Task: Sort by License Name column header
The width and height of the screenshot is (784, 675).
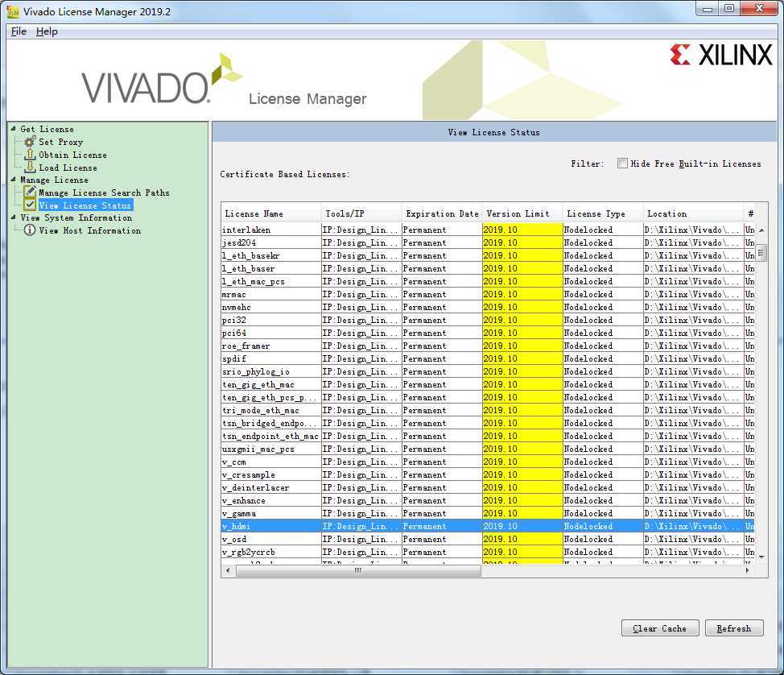Action: (271, 213)
